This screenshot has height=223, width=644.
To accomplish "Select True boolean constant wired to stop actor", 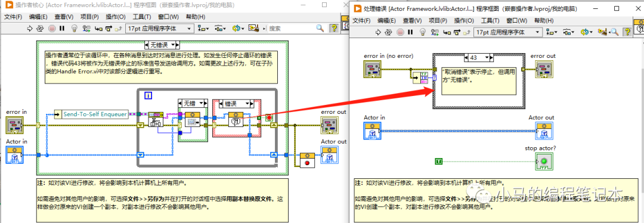I will (x=439, y=162).
